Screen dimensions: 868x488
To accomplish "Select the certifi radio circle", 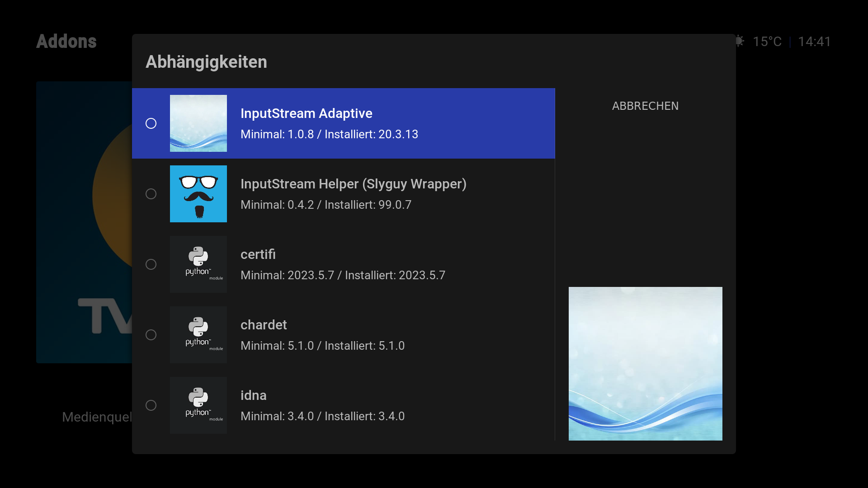I will 151,264.
